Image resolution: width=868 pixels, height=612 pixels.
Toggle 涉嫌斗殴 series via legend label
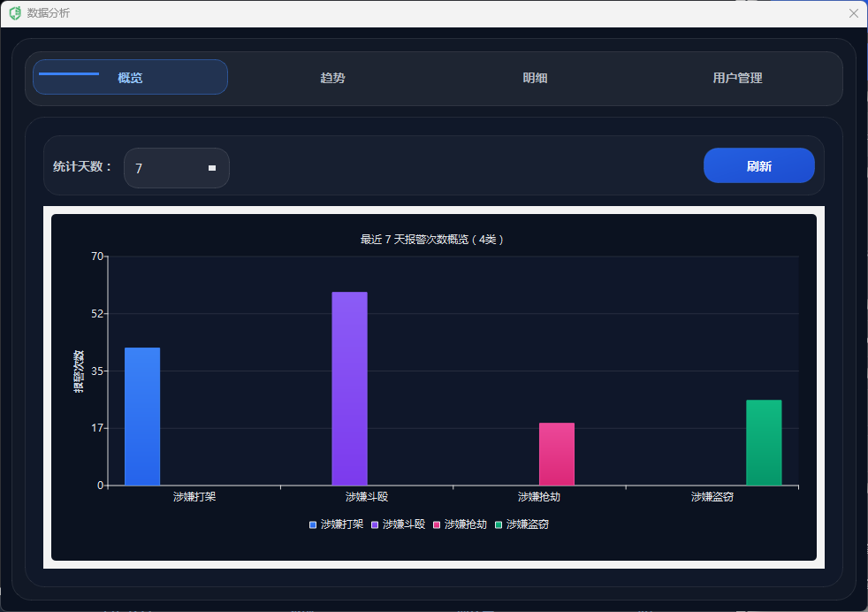(x=403, y=524)
